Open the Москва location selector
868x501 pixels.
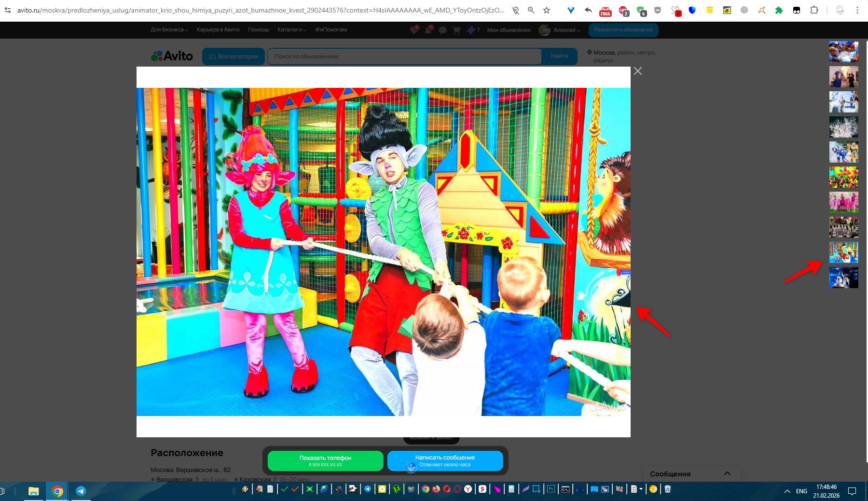tap(621, 56)
